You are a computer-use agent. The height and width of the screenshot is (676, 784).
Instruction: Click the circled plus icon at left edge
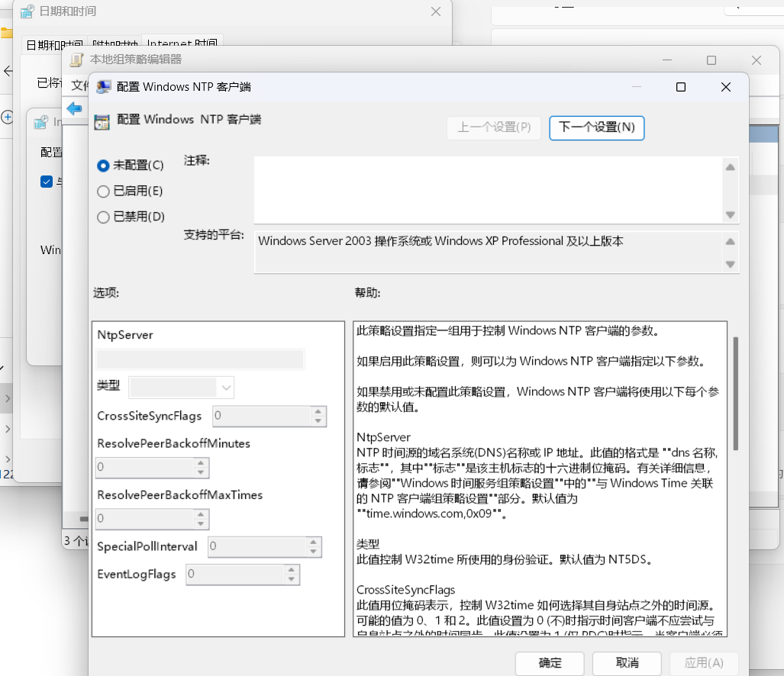(7, 117)
